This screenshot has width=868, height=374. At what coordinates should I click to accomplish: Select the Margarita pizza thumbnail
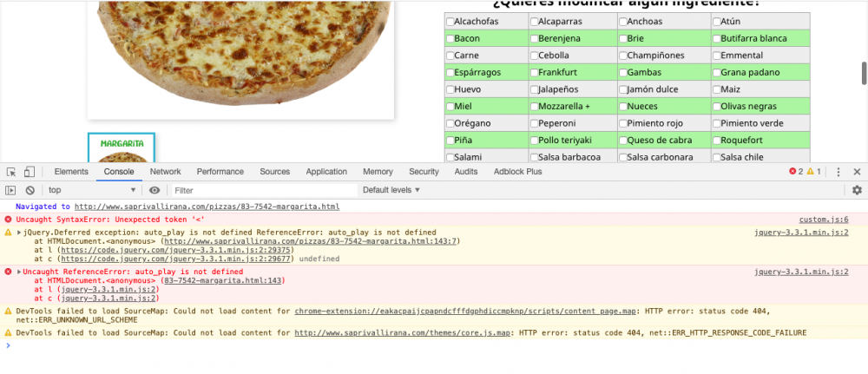click(122, 148)
